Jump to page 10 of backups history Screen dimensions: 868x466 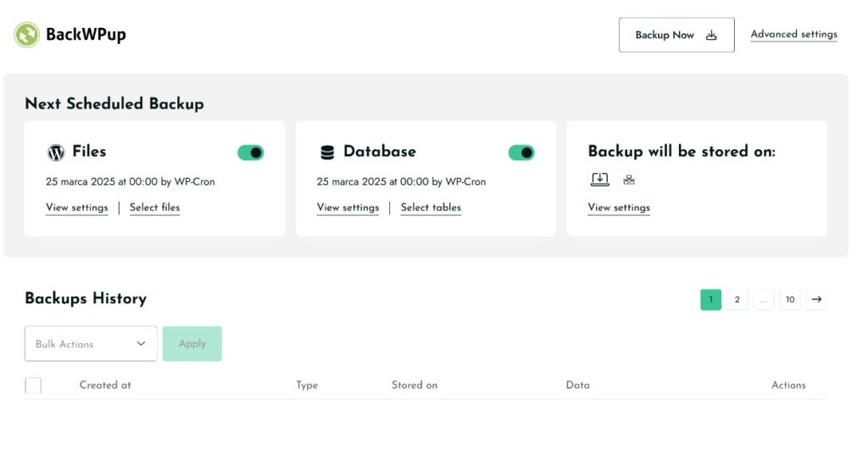pyautogui.click(x=790, y=299)
